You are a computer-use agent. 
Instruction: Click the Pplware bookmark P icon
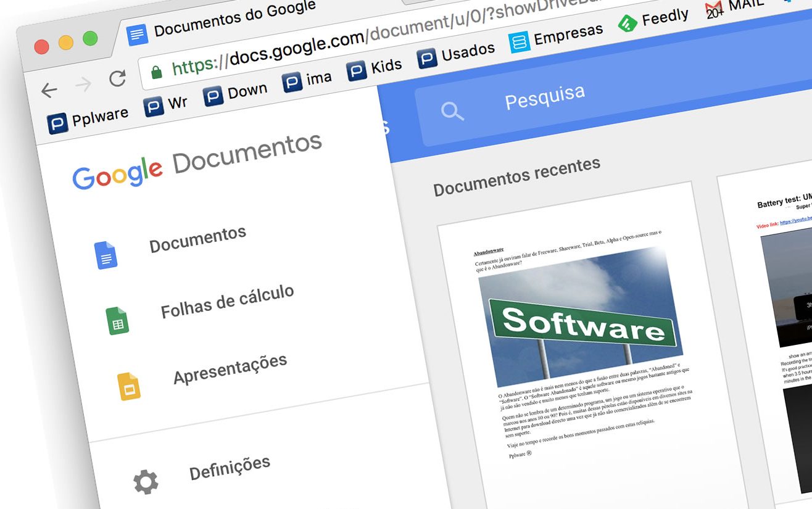[x=57, y=123]
